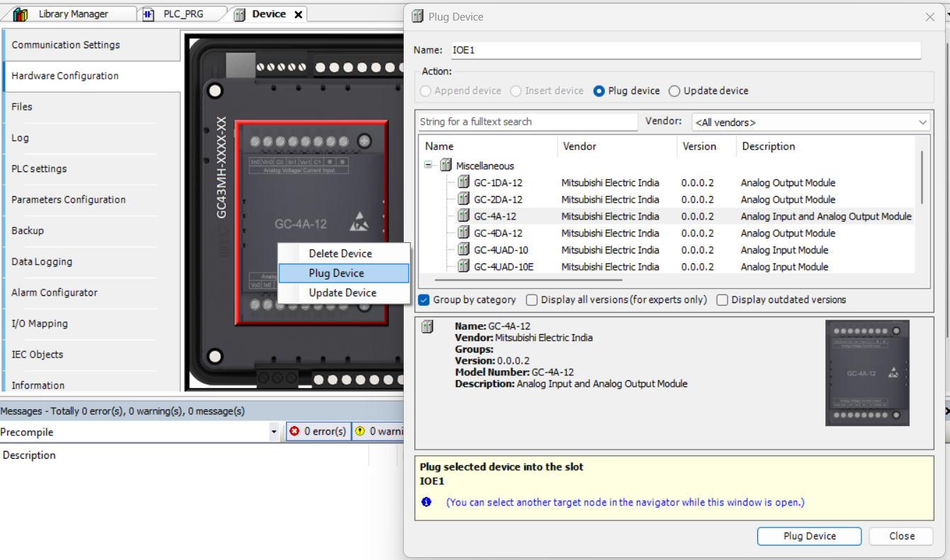
Task: Click the Miscellaneous category icon
Action: coord(446,166)
